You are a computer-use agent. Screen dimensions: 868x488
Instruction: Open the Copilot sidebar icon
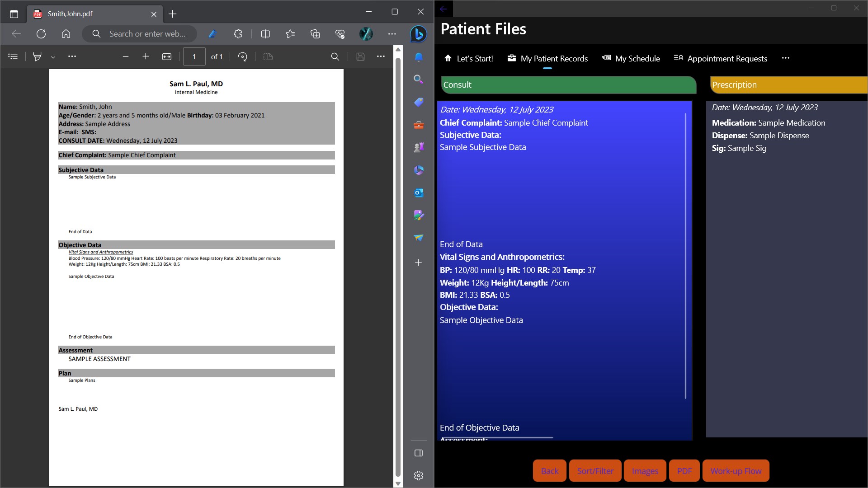tap(418, 34)
